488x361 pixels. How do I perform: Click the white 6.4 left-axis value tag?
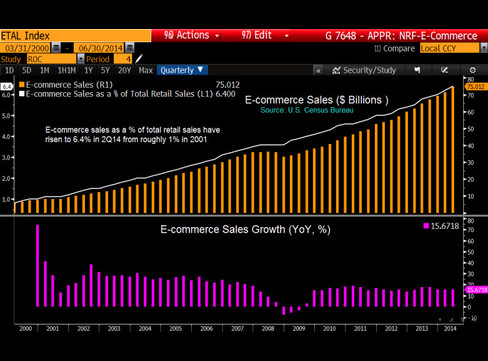click(6, 87)
